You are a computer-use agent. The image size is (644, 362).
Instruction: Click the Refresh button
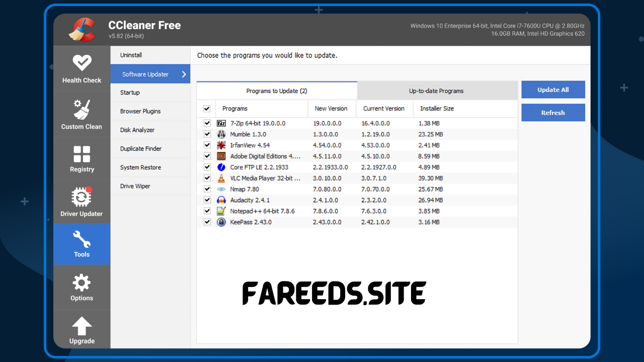553,113
